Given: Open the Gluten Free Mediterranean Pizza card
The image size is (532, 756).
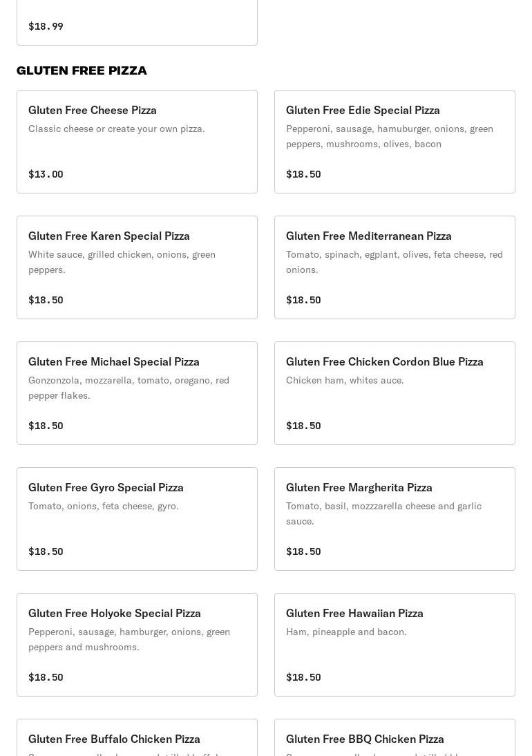Looking at the screenshot, I should click(395, 267).
